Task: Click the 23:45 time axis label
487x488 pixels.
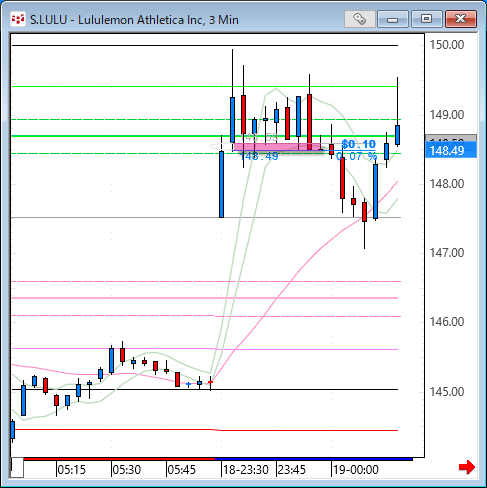Action: click(291, 470)
